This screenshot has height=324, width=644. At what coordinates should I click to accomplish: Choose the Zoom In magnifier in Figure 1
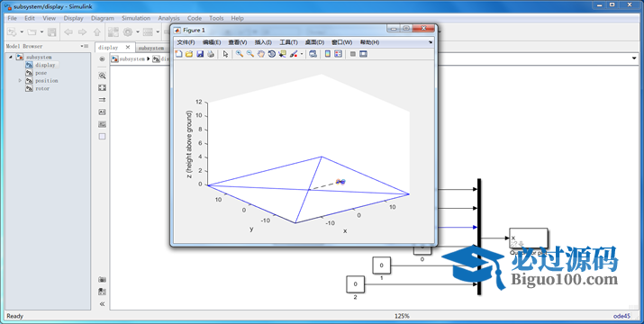240,54
